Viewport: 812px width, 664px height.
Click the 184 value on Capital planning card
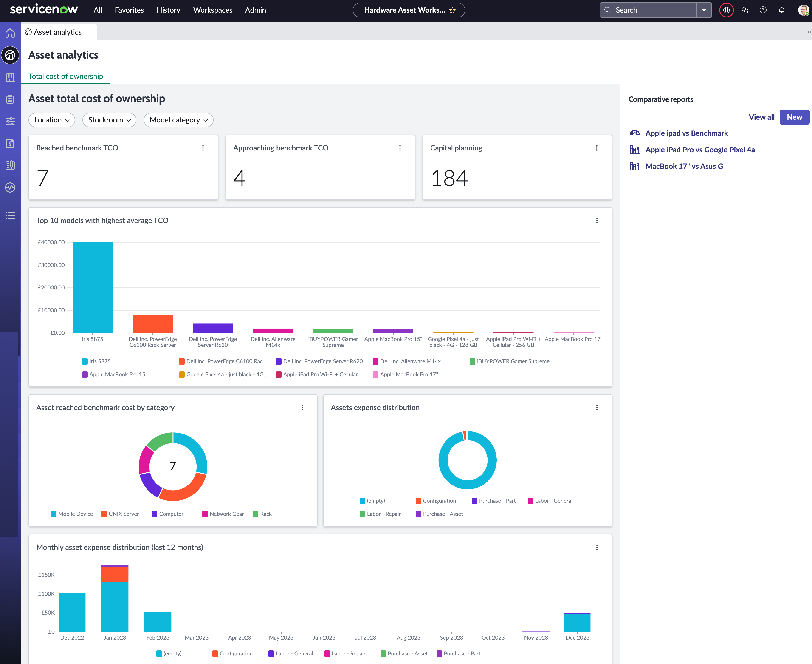coord(449,178)
